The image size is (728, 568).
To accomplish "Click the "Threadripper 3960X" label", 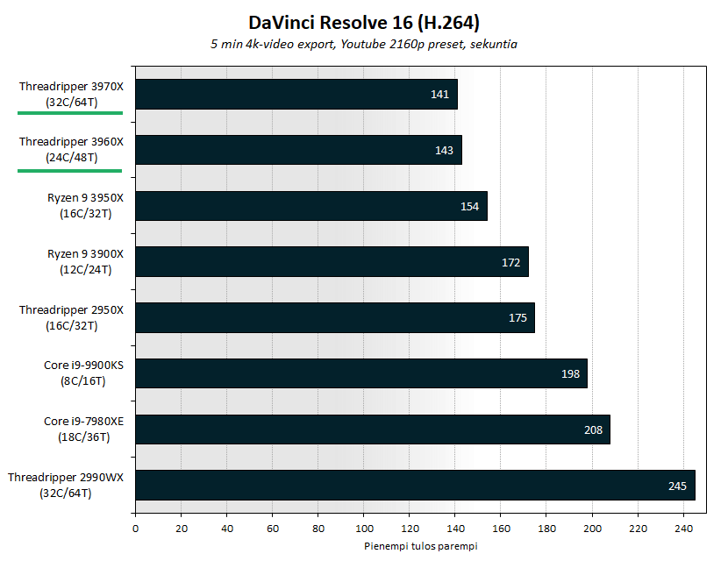I will pyautogui.click(x=72, y=141).
